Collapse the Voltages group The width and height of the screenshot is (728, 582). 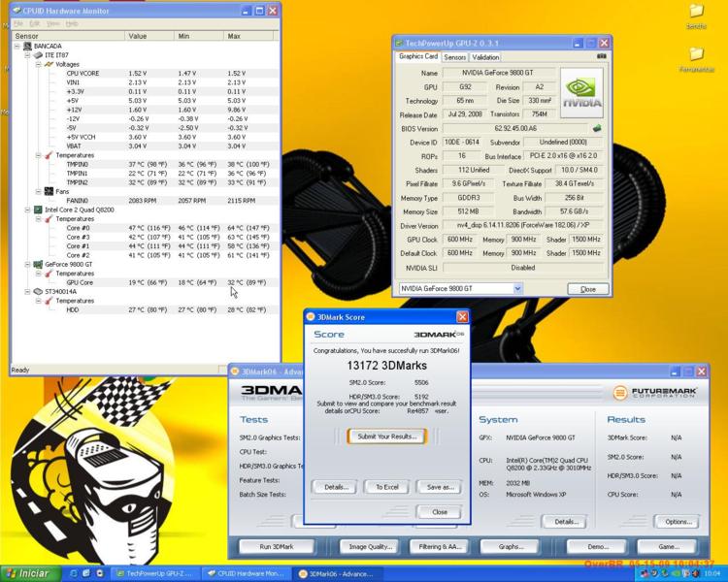click(x=39, y=64)
